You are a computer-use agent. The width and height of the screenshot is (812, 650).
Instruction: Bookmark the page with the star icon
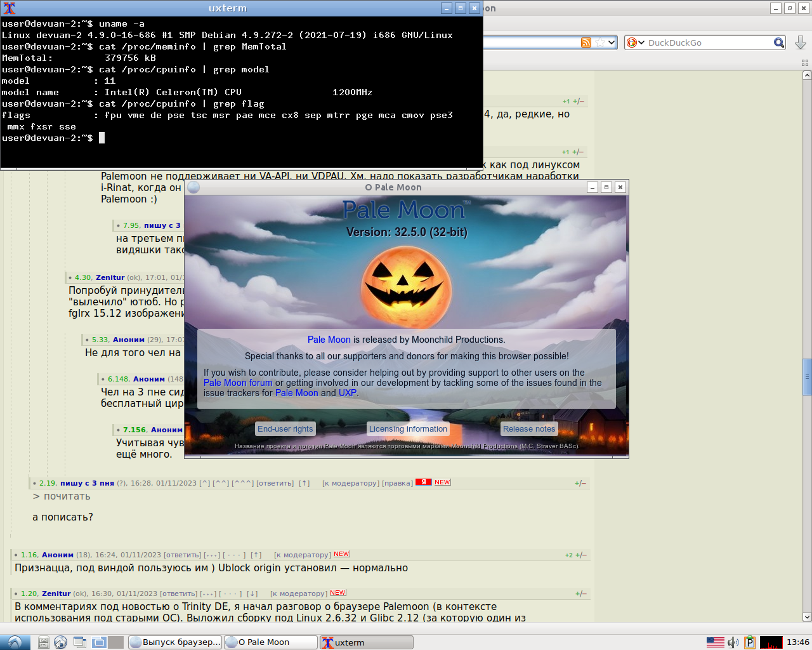coord(599,43)
